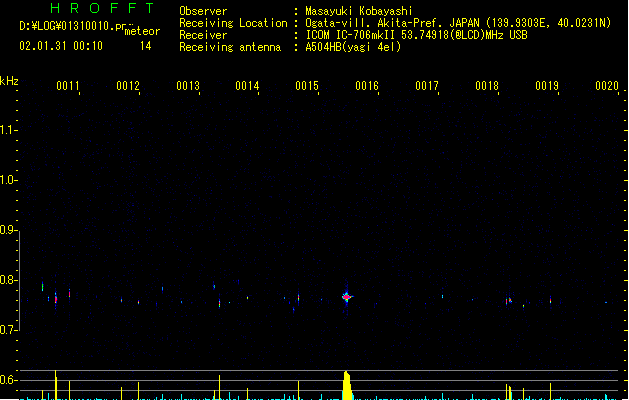Image resolution: width=629 pixels, height=400 pixels.
Task: Click the 0018 time marker
Action: click(487, 86)
